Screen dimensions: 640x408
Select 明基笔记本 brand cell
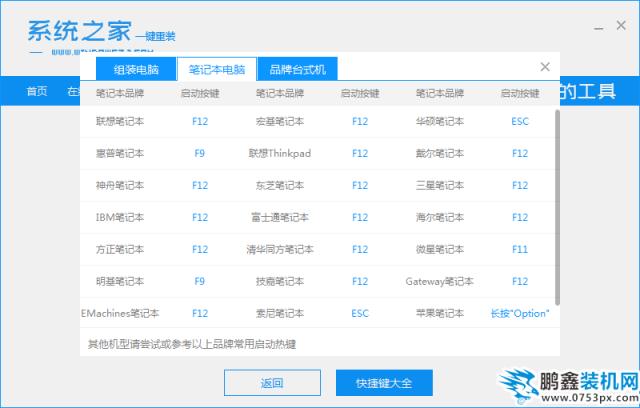click(x=120, y=281)
